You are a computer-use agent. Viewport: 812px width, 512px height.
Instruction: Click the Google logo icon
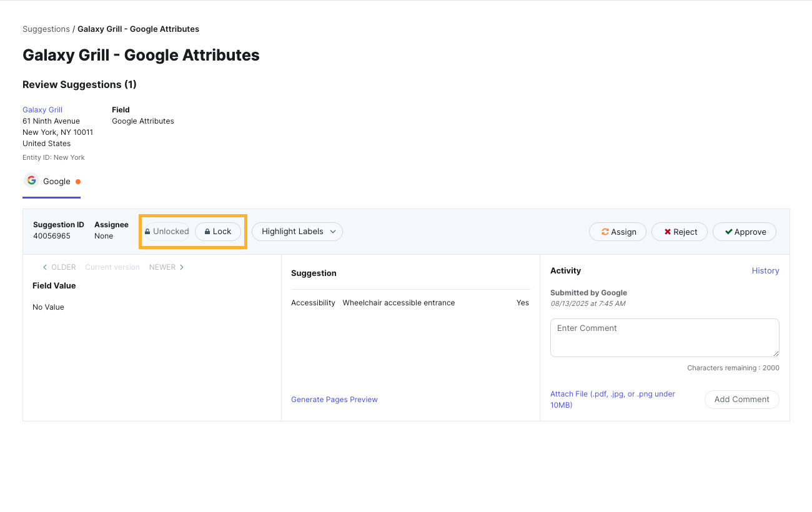tap(31, 181)
